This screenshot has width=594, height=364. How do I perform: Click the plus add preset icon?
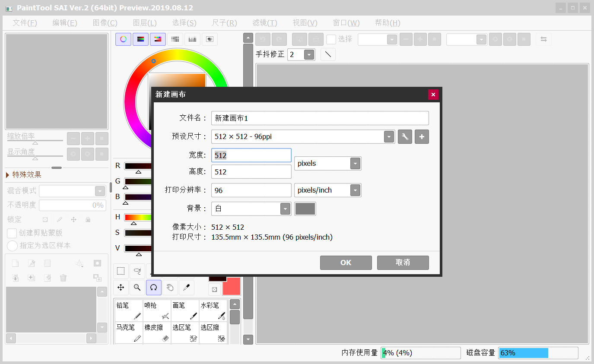point(422,137)
